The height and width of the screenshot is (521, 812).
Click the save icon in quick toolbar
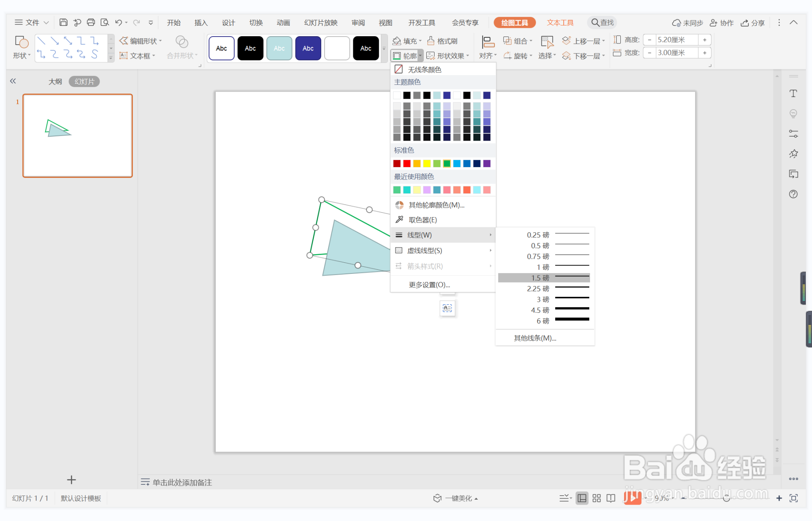(x=63, y=22)
